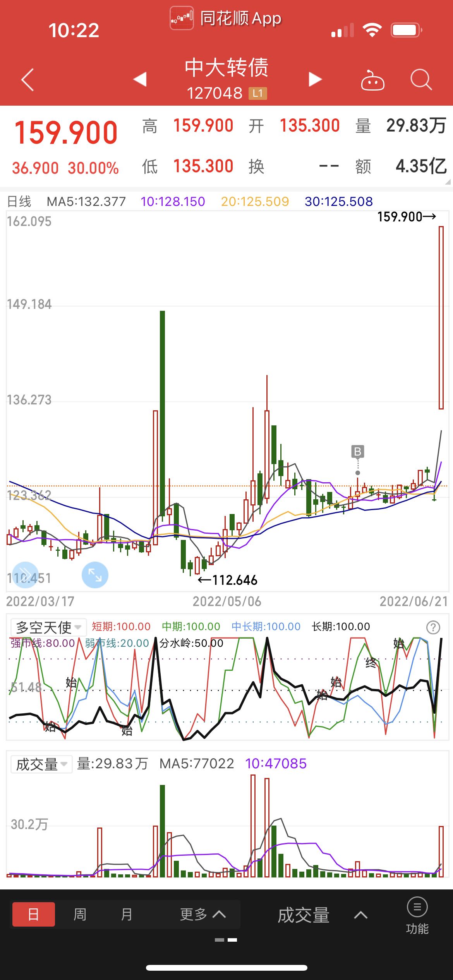Tap the fullscreen expand chart icon
This screenshot has height=980, width=453.
[95, 575]
